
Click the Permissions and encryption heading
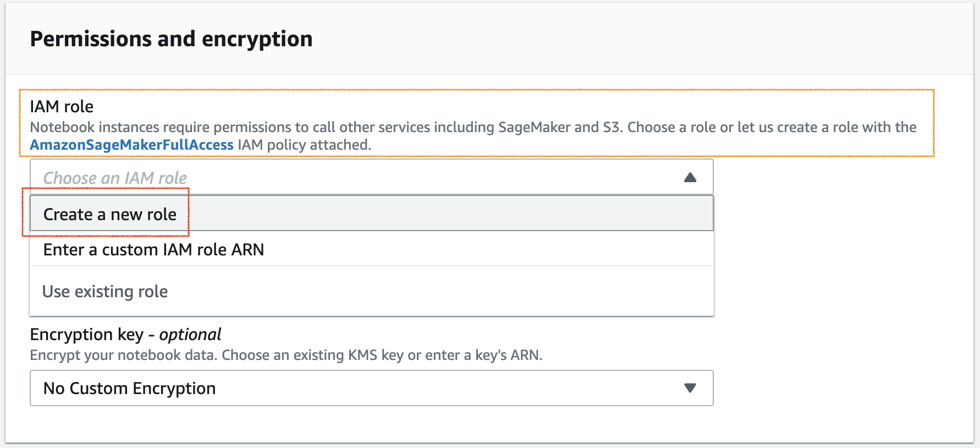click(x=172, y=39)
